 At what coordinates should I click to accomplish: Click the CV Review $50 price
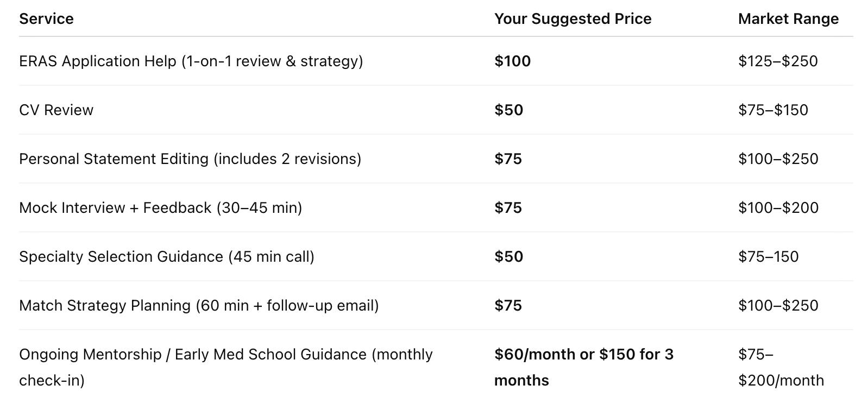click(x=508, y=110)
